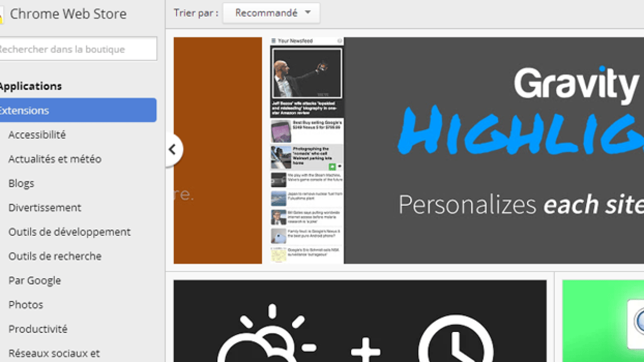Screen dimensions: 644x362
Task: Click the newsfeed preview in the banner
Action: click(307, 150)
